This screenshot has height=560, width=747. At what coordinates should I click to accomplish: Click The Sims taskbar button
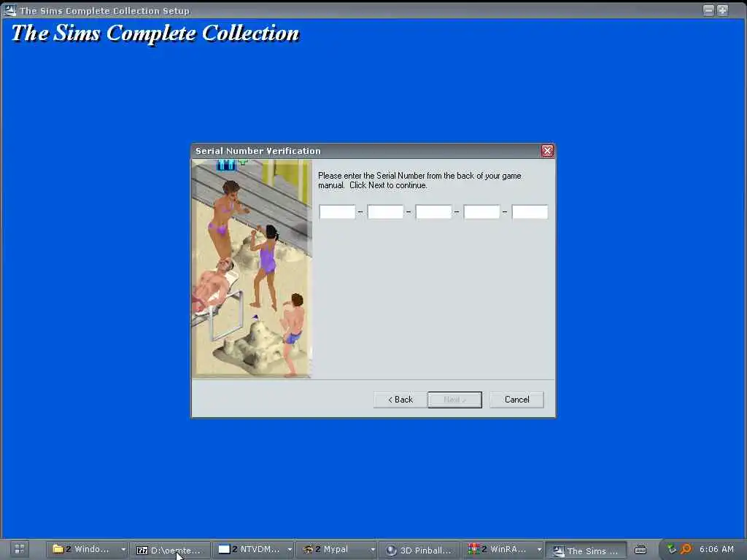pyautogui.click(x=586, y=551)
